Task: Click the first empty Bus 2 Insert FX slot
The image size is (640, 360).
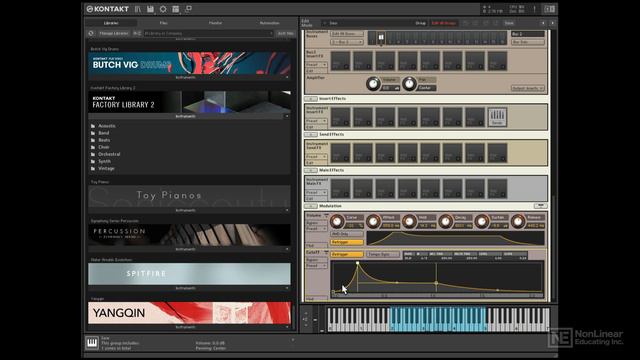Action: click(340, 61)
